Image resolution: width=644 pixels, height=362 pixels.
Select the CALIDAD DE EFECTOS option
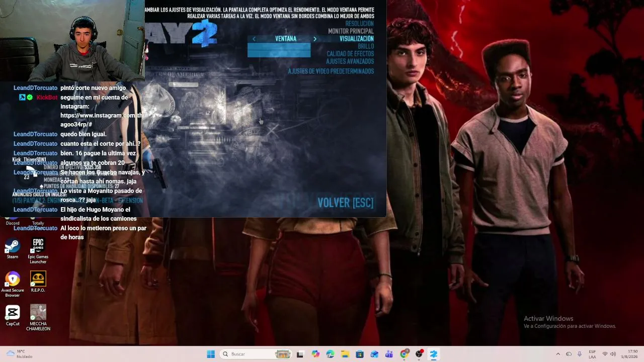350,54
